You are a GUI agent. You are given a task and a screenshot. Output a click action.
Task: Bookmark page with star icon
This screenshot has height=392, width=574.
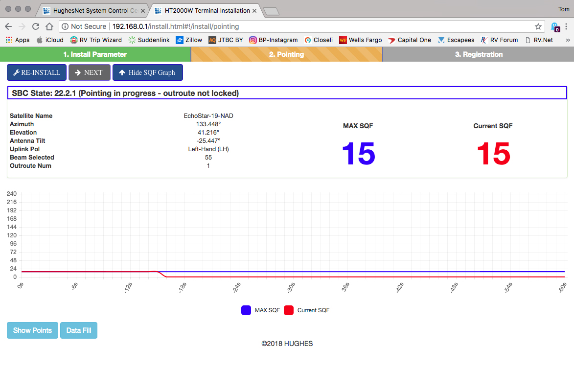click(x=538, y=26)
